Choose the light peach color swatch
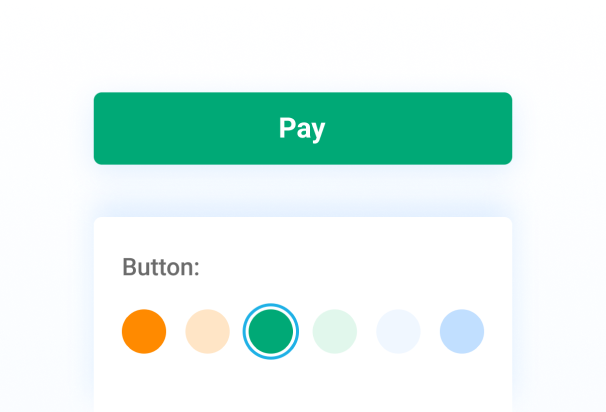The image size is (606, 412). coord(207,331)
